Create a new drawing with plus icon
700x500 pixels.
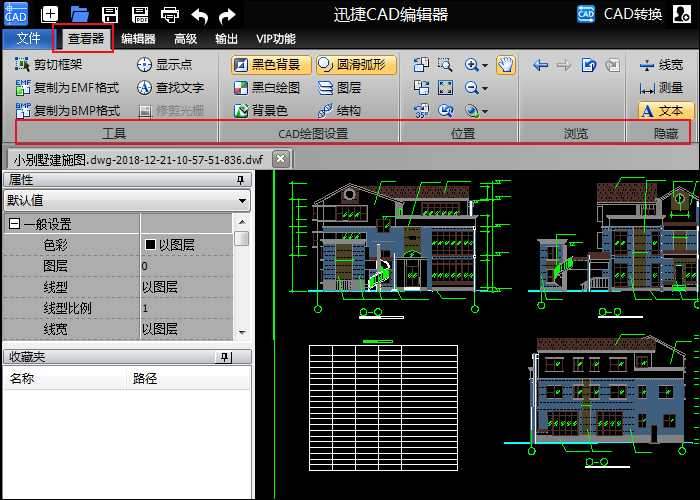50,14
